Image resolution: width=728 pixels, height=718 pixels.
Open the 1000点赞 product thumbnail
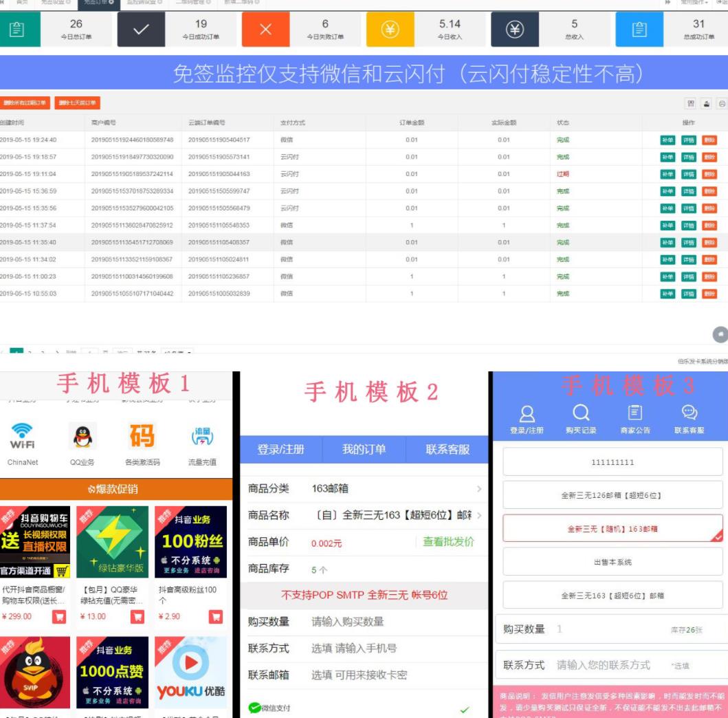112,673
